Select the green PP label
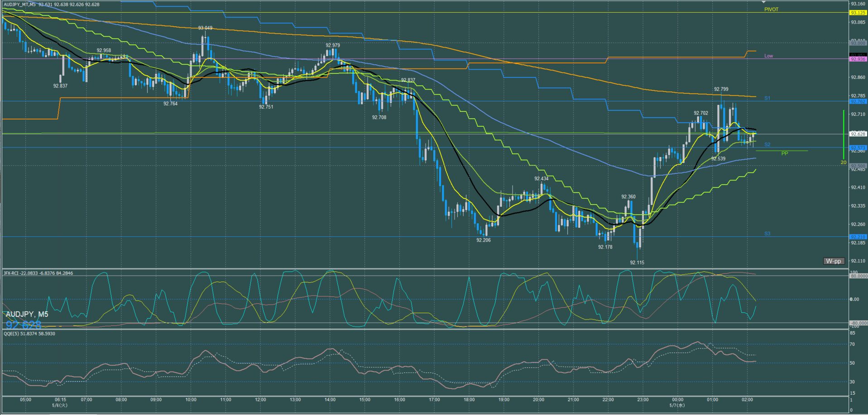This screenshot has height=415, width=868. [785, 154]
